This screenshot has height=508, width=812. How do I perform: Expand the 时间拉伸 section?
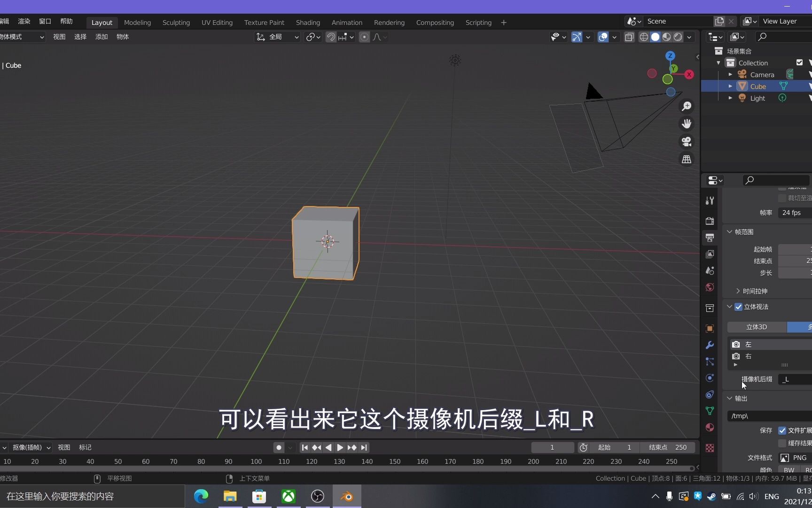(x=738, y=291)
